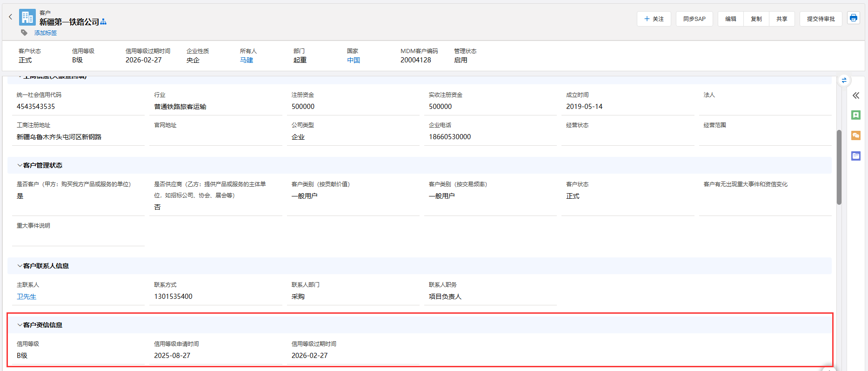The width and height of the screenshot is (868, 371).
Task: Click the 编辑 edit button
Action: click(730, 19)
